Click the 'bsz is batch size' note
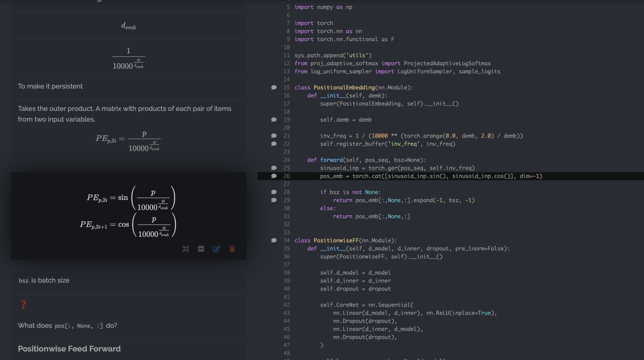Viewport: 644px width, 360px height. coord(44,280)
